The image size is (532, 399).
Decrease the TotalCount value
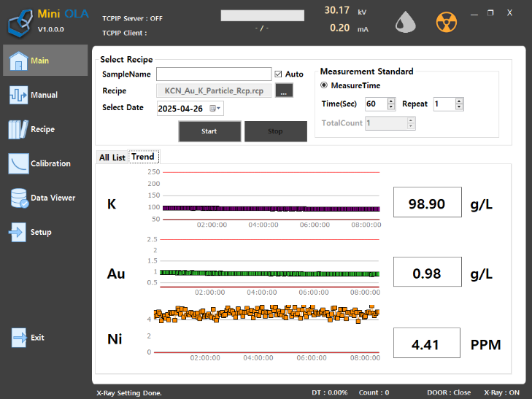point(411,126)
